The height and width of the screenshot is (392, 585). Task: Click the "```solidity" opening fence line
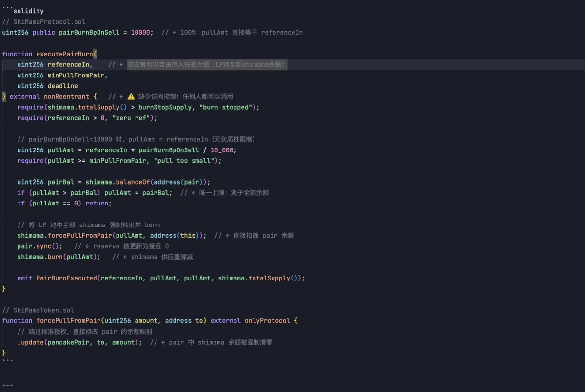pyautogui.click(x=23, y=11)
